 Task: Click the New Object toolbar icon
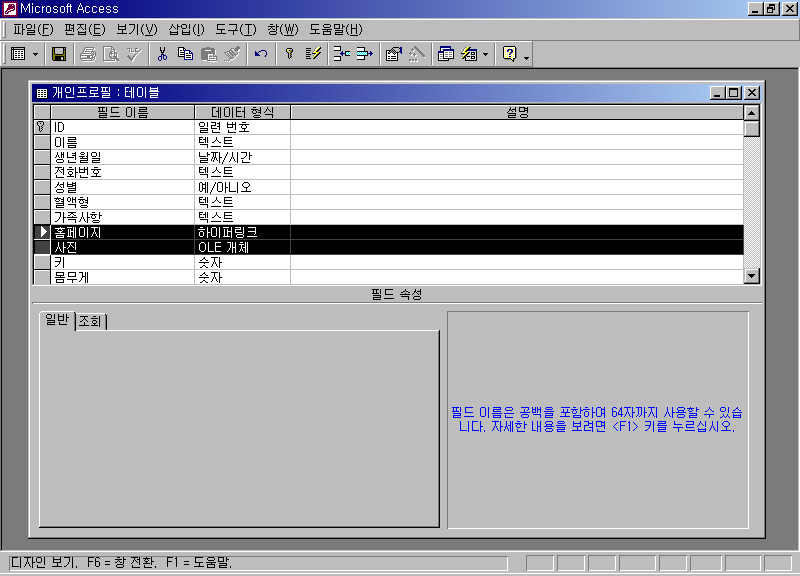coord(469,54)
